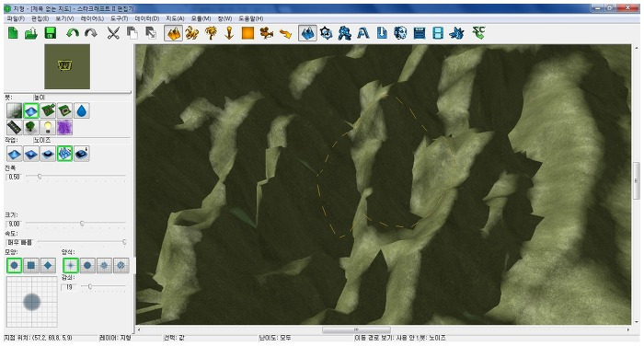Open the blue gear Trigger module
This screenshot has height=346, width=644.
326,33
